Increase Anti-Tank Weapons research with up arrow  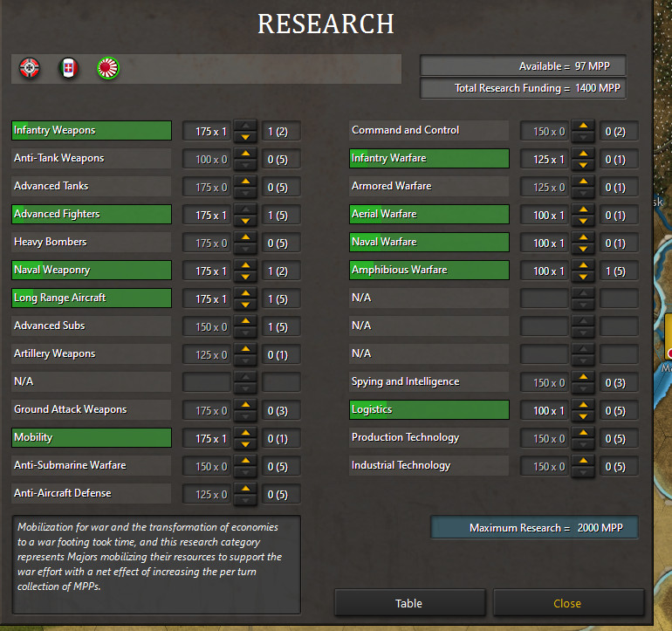click(x=245, y=154)
